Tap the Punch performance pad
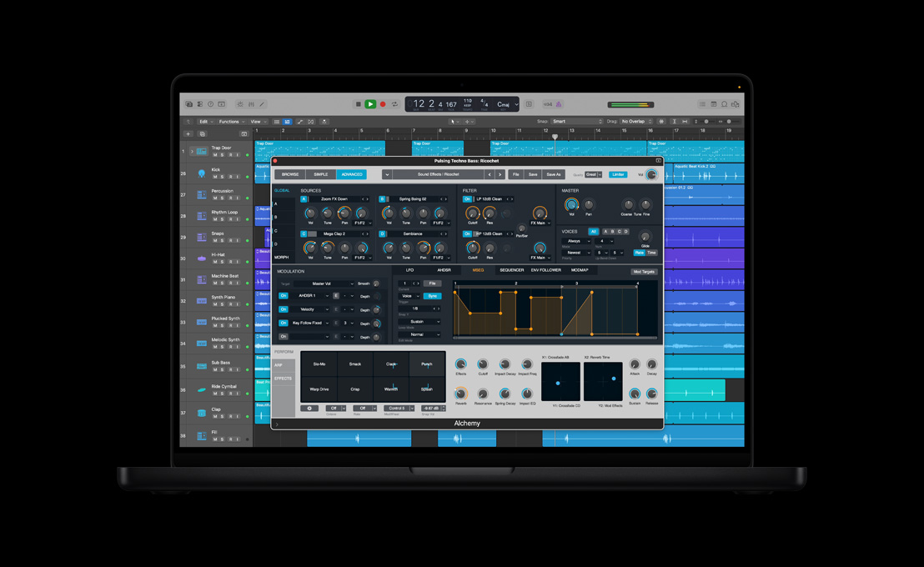Screen dimensions: 924x567 427,364
